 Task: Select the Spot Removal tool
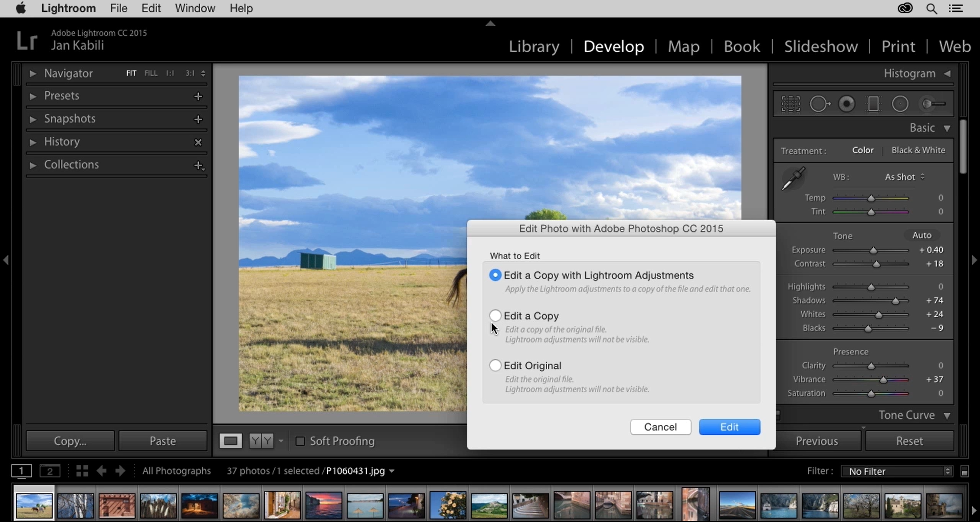[x=820, y=104]
